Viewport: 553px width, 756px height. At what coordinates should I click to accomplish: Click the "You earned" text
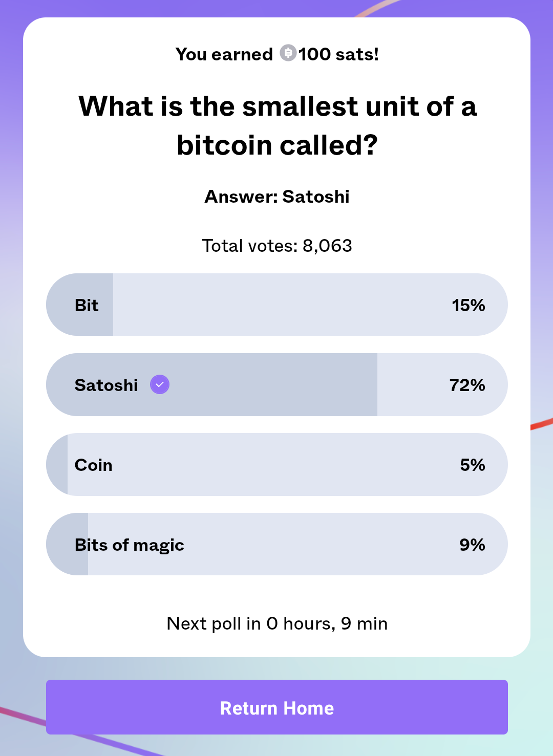(x=224, y=54)
